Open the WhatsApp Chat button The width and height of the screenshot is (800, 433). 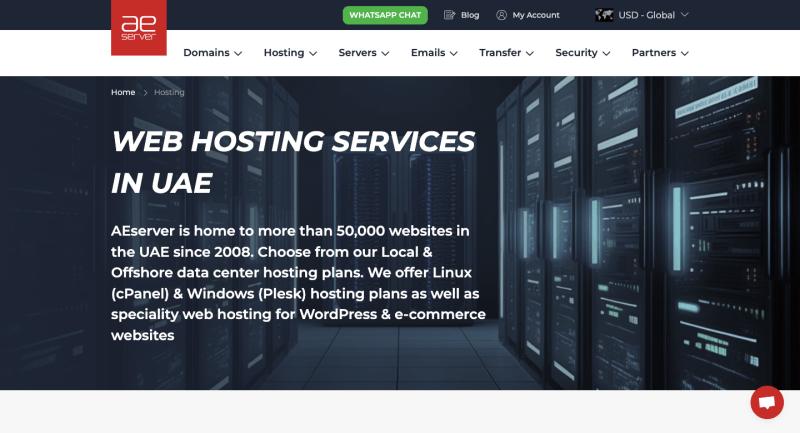coord(385,15)
